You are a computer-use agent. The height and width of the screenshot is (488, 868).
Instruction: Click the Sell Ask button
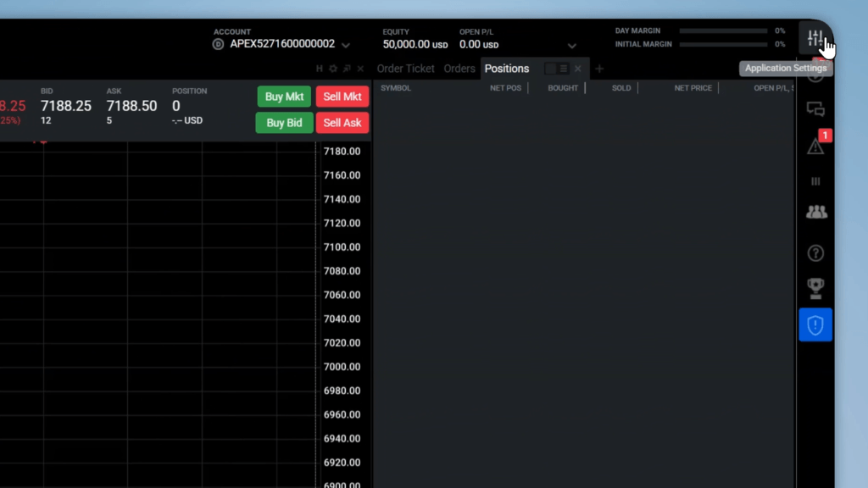click(x=342, y=123)
